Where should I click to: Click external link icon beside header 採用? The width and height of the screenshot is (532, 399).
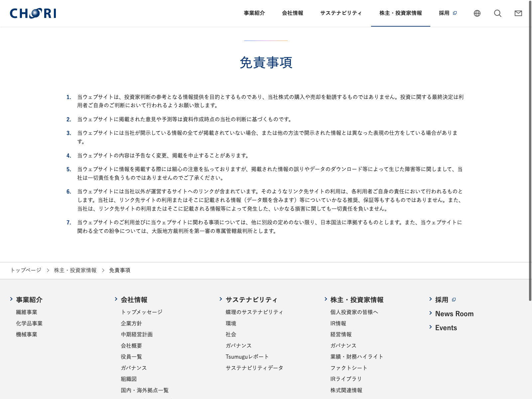(455, 13)
